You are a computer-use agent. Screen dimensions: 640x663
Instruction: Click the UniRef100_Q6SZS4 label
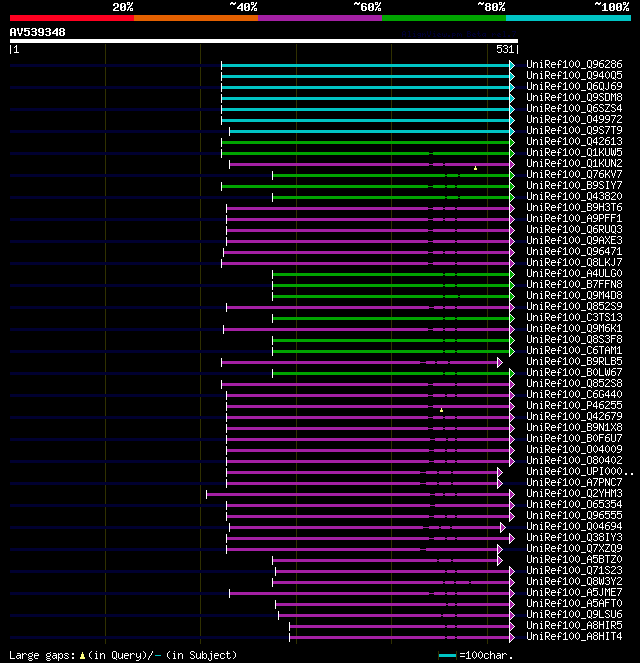tap(574, 108)
